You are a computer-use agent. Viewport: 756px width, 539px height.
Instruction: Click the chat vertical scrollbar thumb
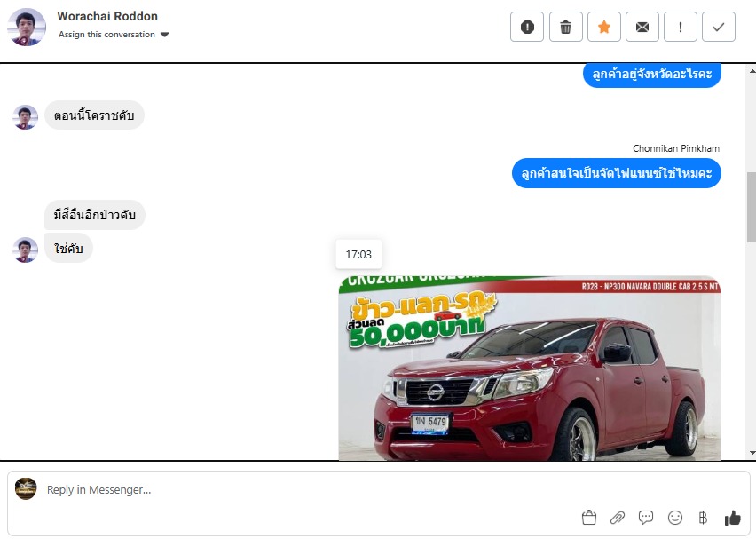click(752, 208)
